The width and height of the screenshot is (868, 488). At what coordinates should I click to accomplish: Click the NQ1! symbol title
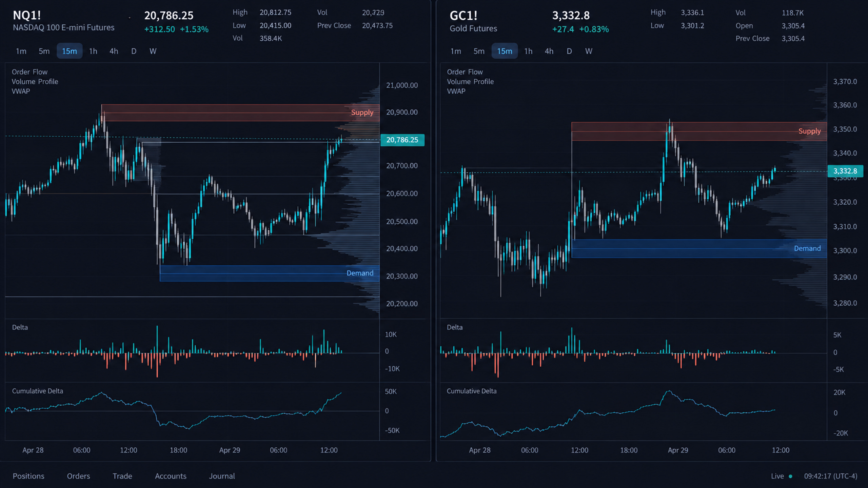click(27, 15)
